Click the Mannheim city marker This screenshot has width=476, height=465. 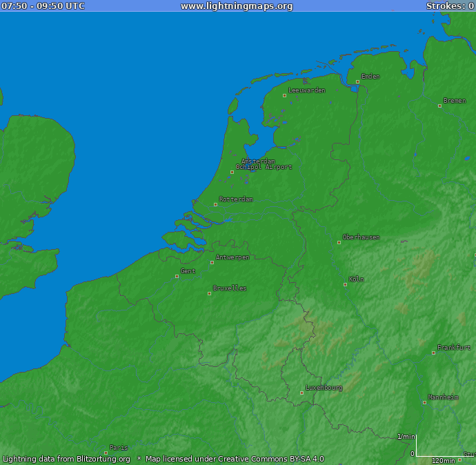pyautogui.click(x=424, y=402)
